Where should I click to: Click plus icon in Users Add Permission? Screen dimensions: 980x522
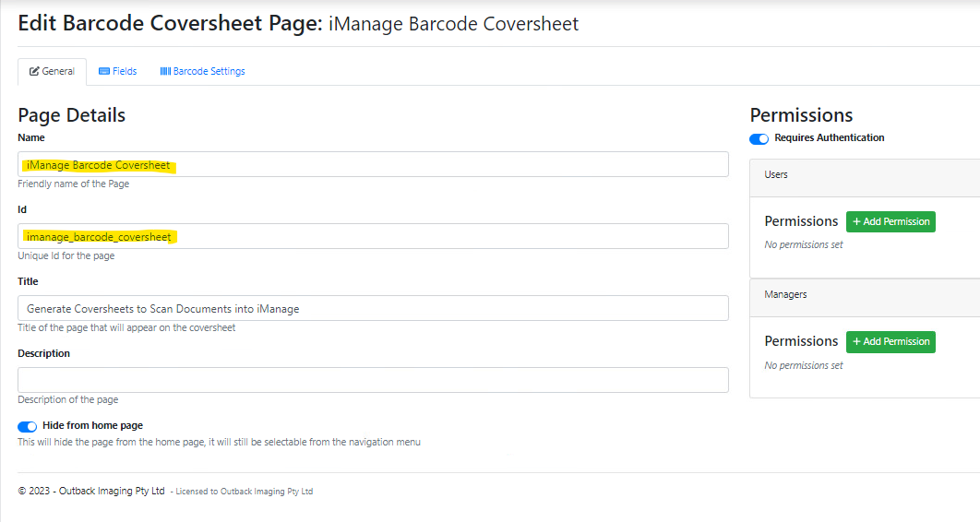pyautogui.click(x=856, y=222)
